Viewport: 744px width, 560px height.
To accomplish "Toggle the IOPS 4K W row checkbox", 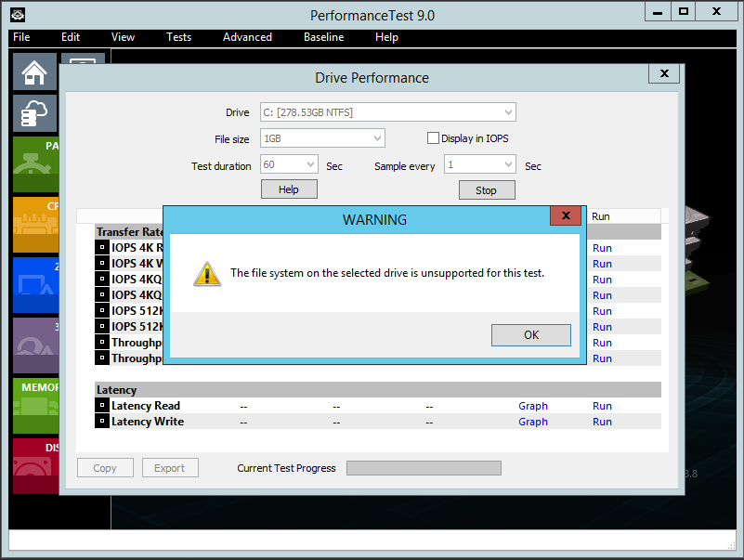I will point(102,263).
